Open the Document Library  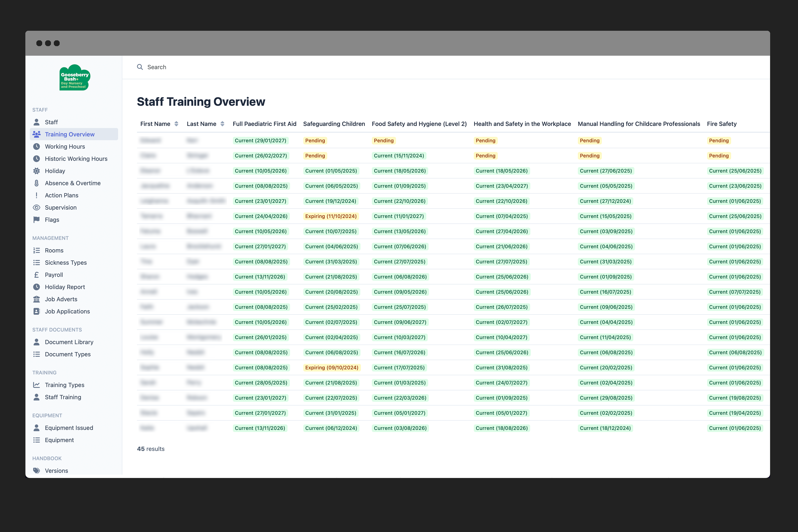point(69,342)
